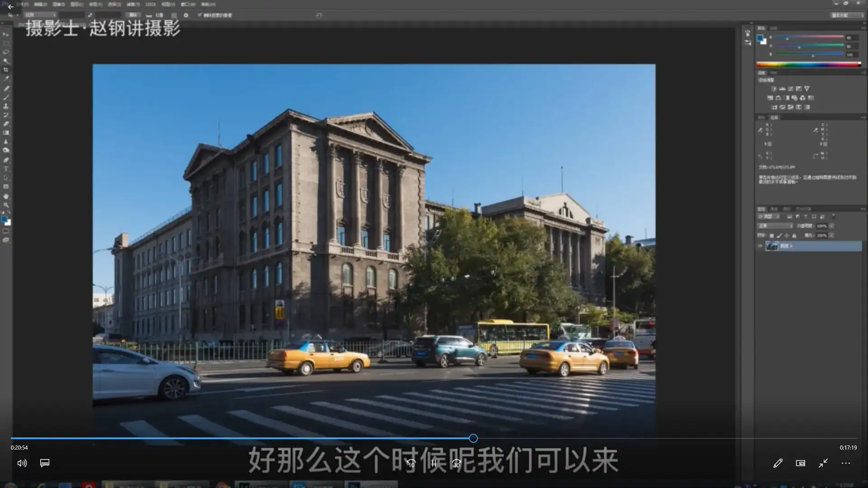
Task: Hide the background layer with its eye icon
Action: pos(761,245)
